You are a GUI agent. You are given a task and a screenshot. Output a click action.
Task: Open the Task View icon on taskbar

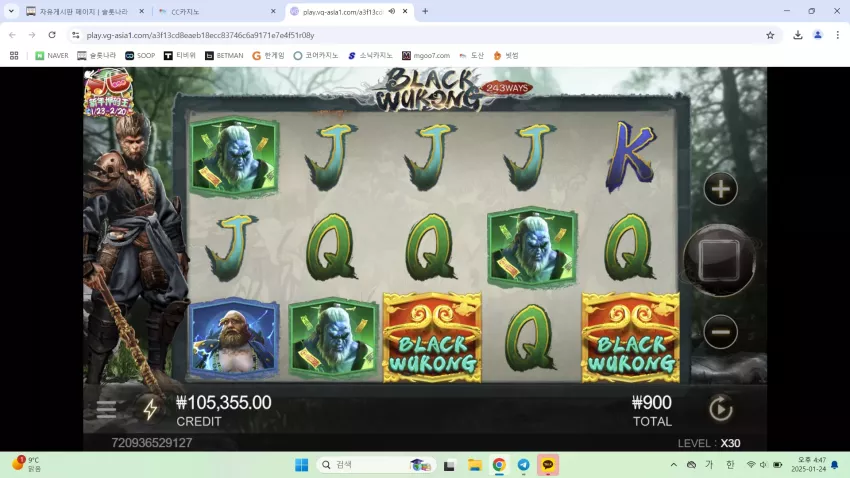point(449,465)
